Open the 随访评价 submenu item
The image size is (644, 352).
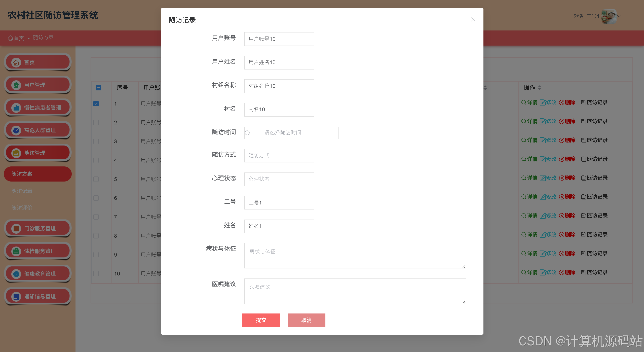pos(22,208)
